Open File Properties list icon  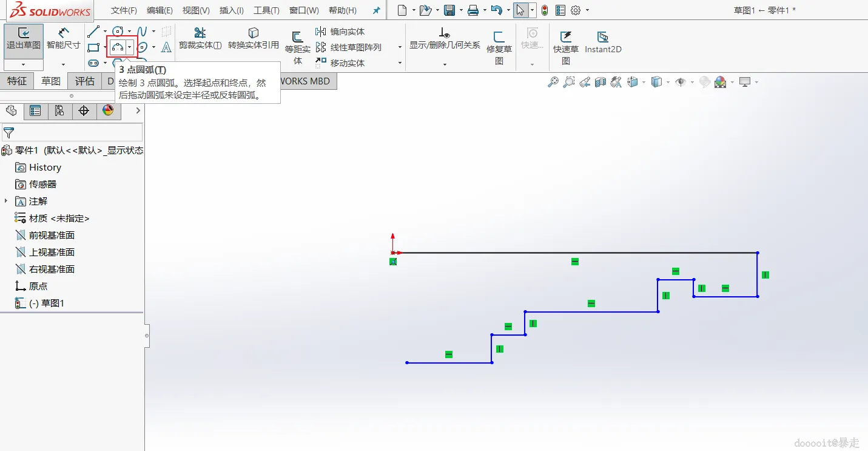click(x=560, y=10)
